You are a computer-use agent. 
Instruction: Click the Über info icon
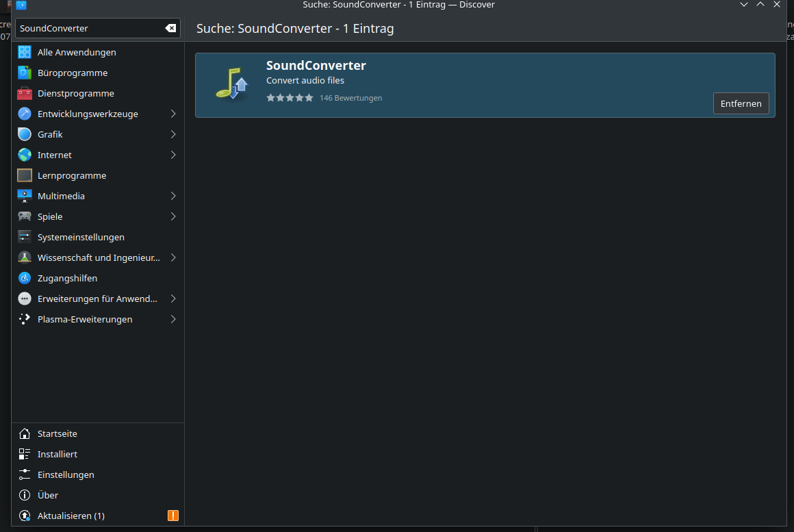(x=25, y=495)
